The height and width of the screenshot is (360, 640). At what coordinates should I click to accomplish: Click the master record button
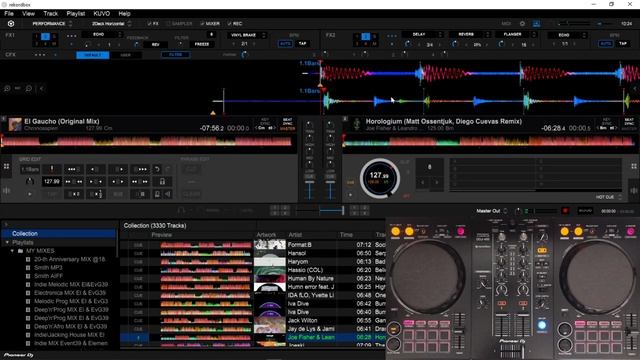coord(565,211)
